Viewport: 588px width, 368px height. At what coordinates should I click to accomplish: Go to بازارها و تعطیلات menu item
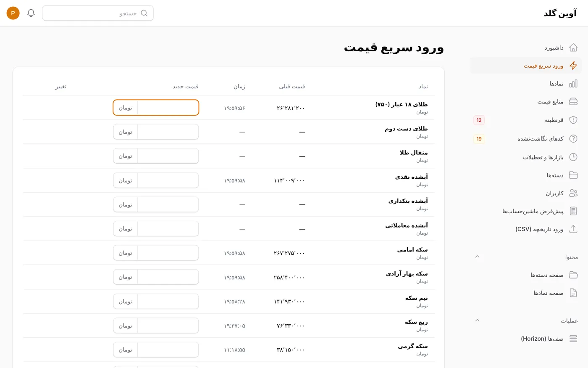click(526, 157)
